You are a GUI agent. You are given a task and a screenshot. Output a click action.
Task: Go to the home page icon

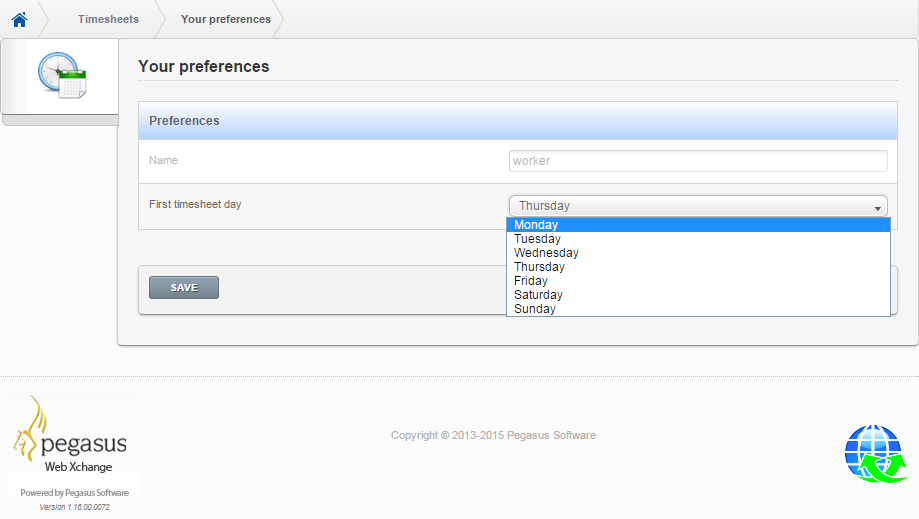(19, 20)
